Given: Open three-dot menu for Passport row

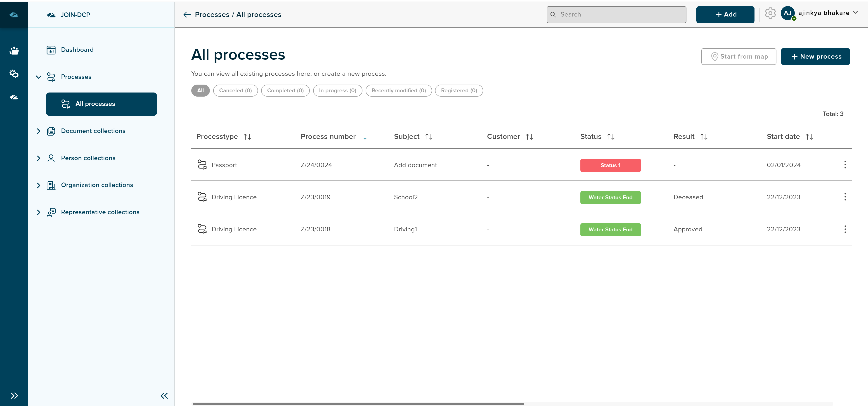Looking at the screenshot, I should click(x=845, y=165).
